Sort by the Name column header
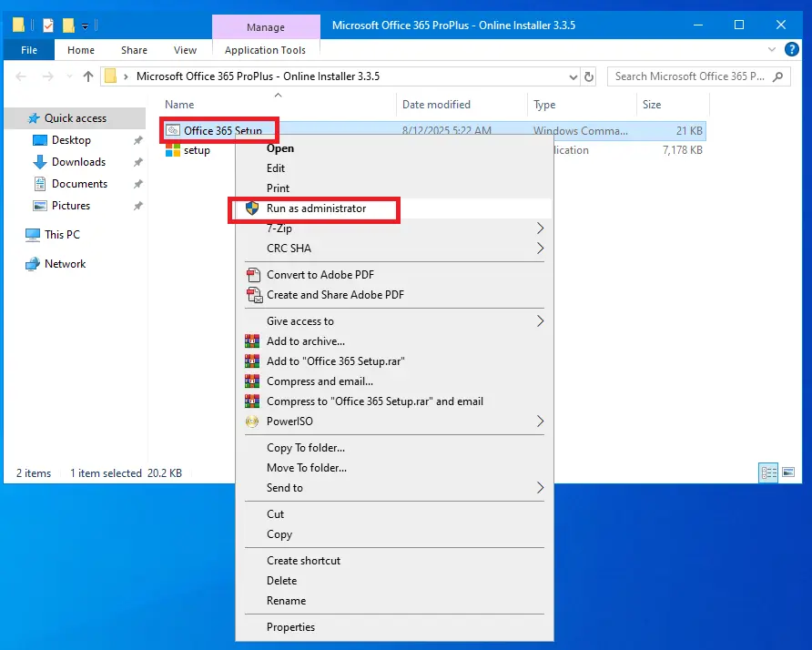Screen dimensions: 812x650 pos(179,105)
